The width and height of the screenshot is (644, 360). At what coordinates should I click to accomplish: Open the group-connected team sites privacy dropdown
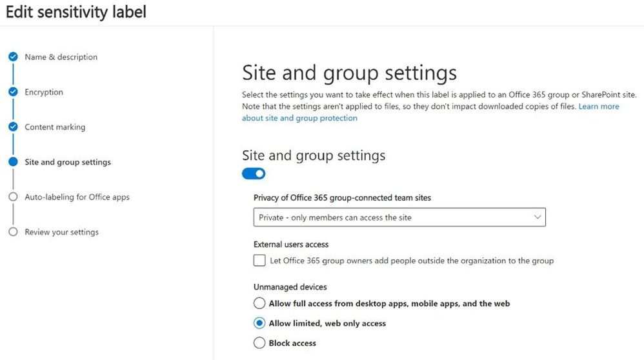point(399,217)
